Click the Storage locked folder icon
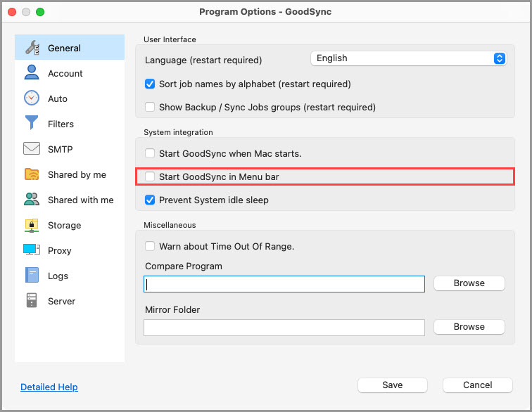 tap(32, 225)
